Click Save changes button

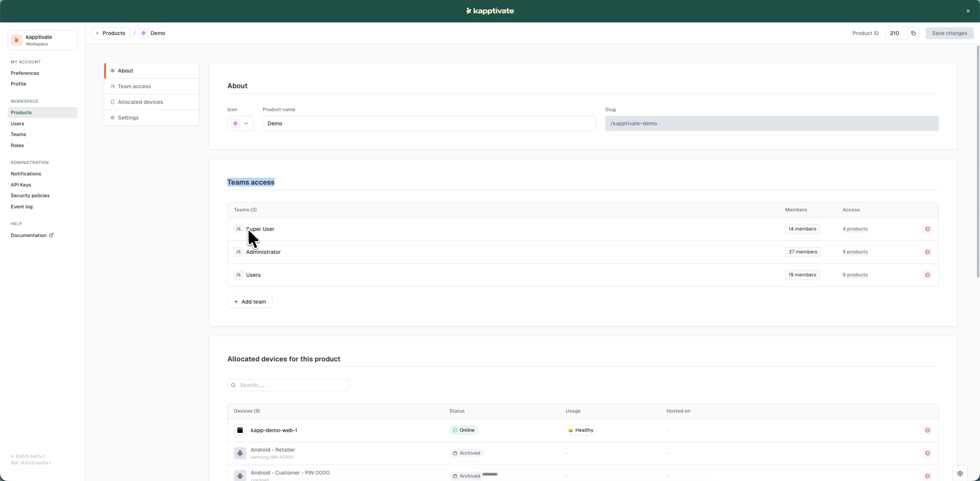[x=950, y=33]
